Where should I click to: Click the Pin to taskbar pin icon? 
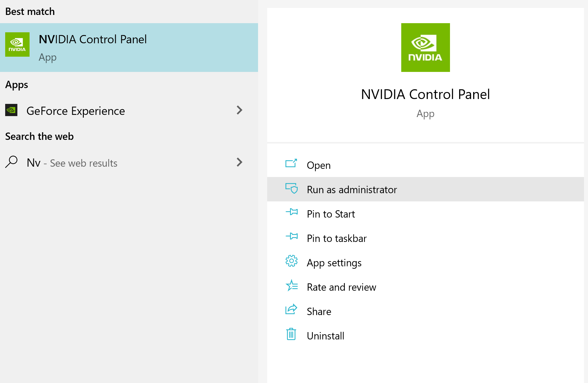click(x=292, y=236)
